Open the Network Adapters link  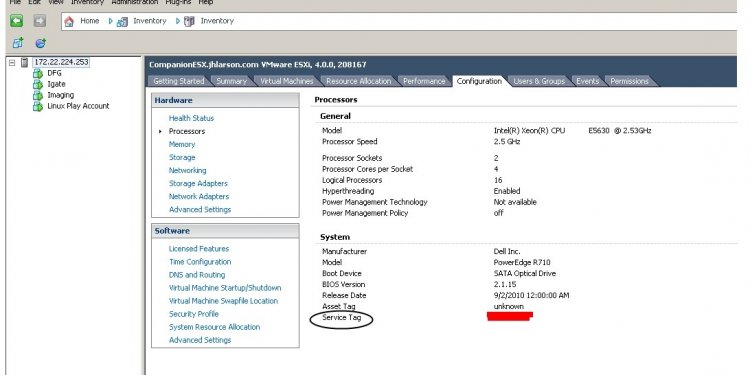199,197
